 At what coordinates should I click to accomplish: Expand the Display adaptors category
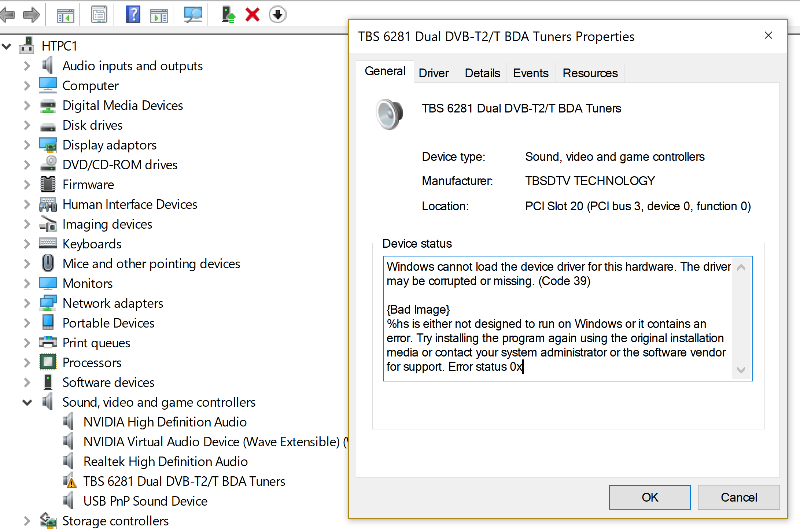(x=27, y=145)
